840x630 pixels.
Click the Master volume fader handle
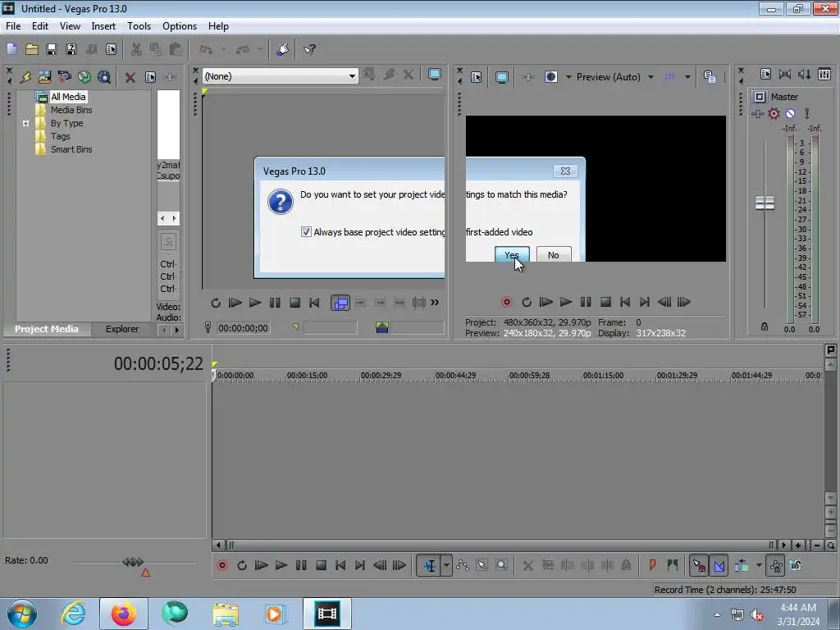[765, 203]
